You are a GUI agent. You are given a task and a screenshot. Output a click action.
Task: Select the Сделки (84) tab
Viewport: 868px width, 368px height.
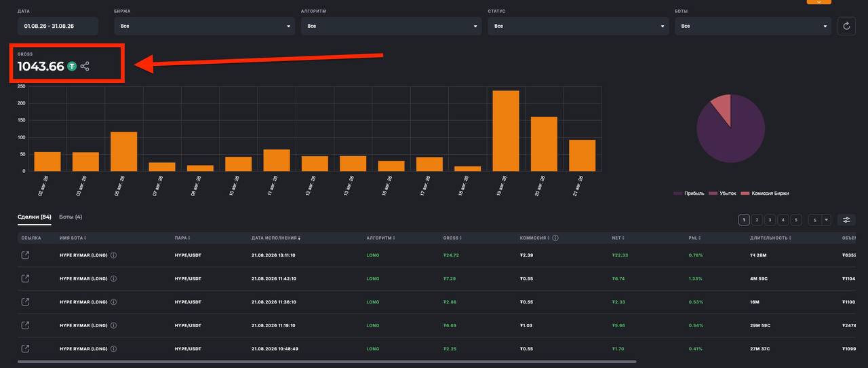tap(35, 217)
